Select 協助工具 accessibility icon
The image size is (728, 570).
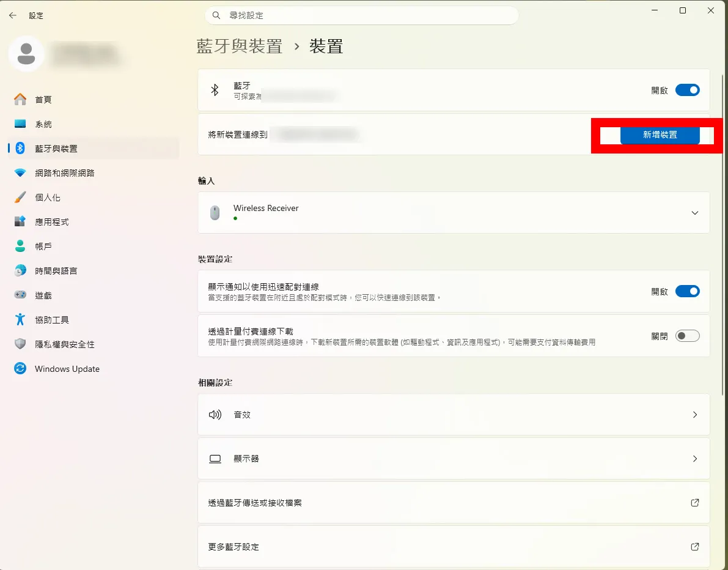point(20,320)
